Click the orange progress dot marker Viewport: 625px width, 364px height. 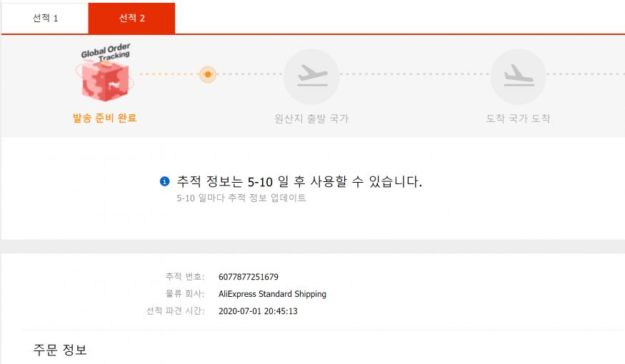click(x=207, y=74)
